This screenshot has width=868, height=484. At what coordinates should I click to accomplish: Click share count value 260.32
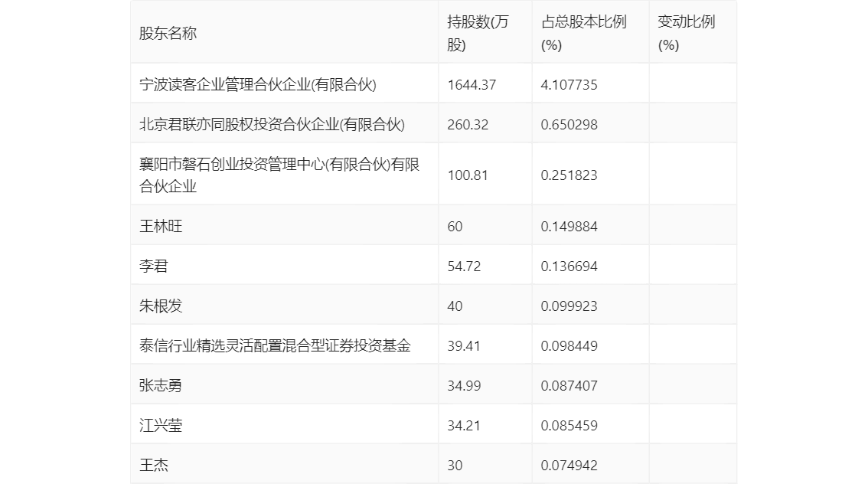coord(468,125)
